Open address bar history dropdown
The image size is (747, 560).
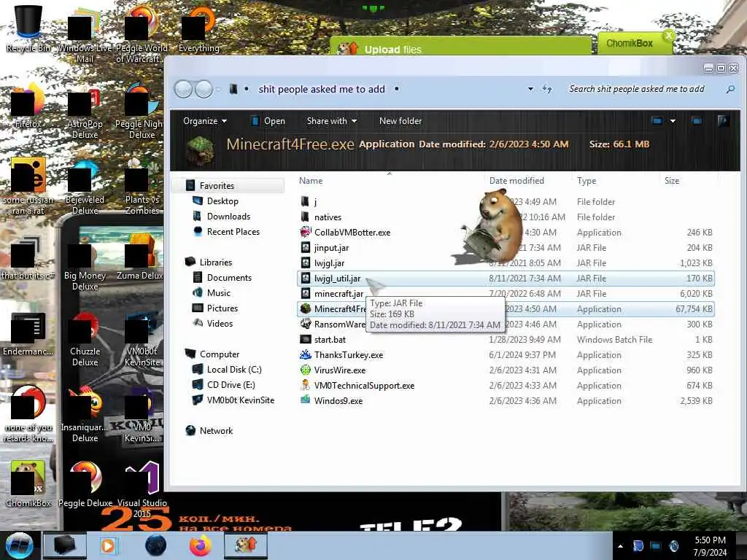point(530,89)
